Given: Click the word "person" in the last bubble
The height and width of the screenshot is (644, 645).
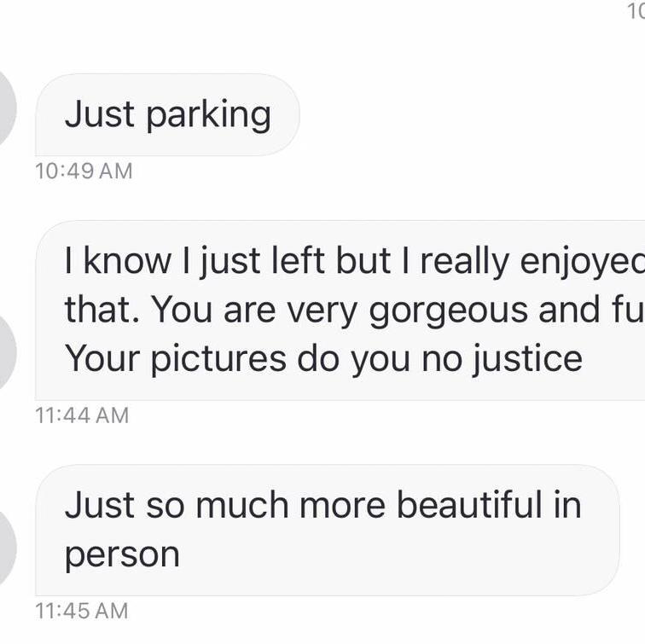Looking at the screenshot, I should click(122, 555).
